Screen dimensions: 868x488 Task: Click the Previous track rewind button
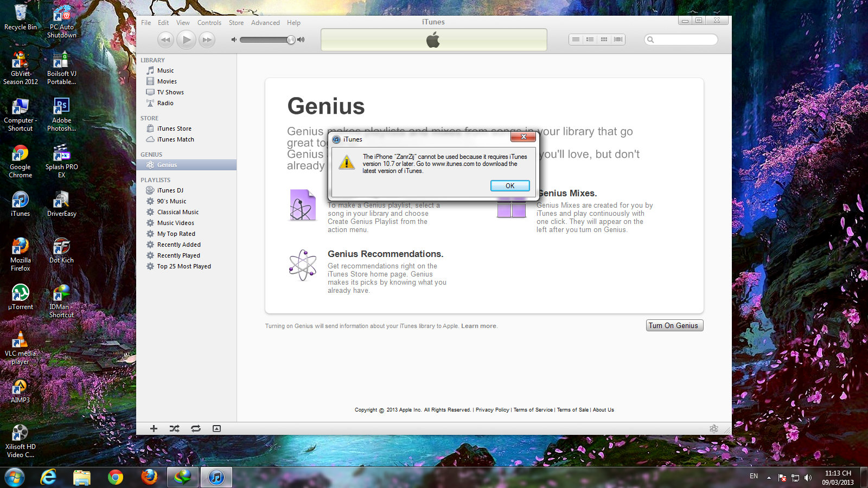(165, 40)
